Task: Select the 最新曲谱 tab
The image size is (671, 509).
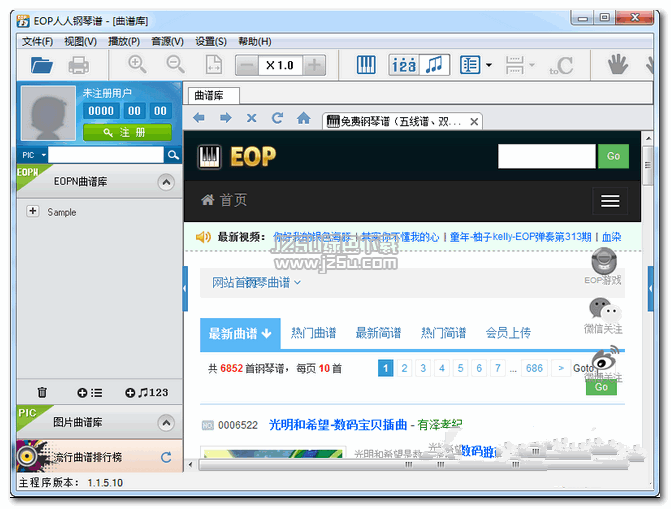Action: click(x=240, y=333)
